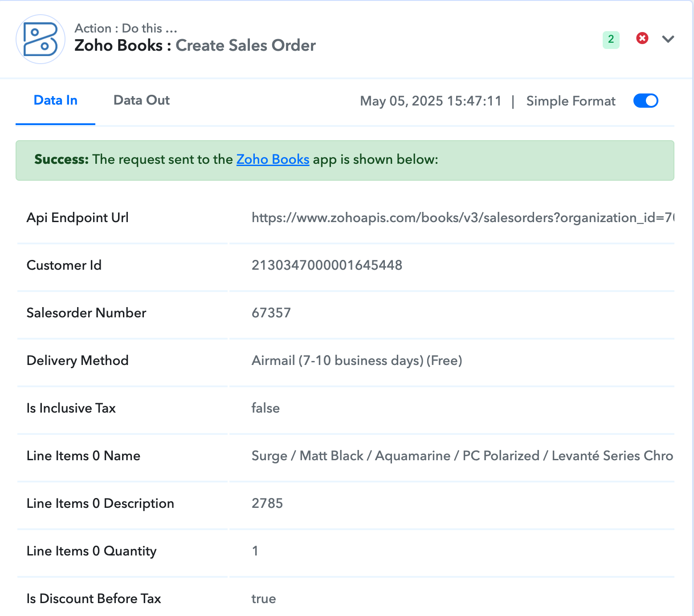Select the Is Discount Before Tax true value
Image resolution: width=694 pixels, height=616 pixels.
click(264, 599)
